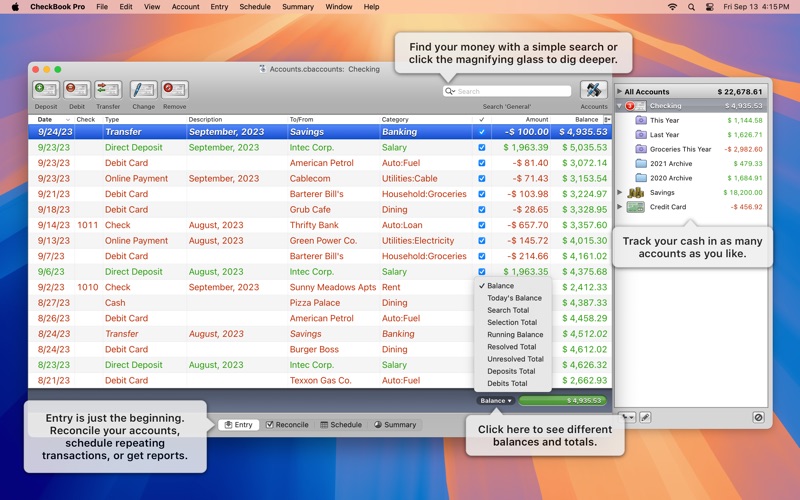Click the search magnifying glass icon
Image resolution: width=800 pixels, height=500 pixels.
tap(449, 91)
